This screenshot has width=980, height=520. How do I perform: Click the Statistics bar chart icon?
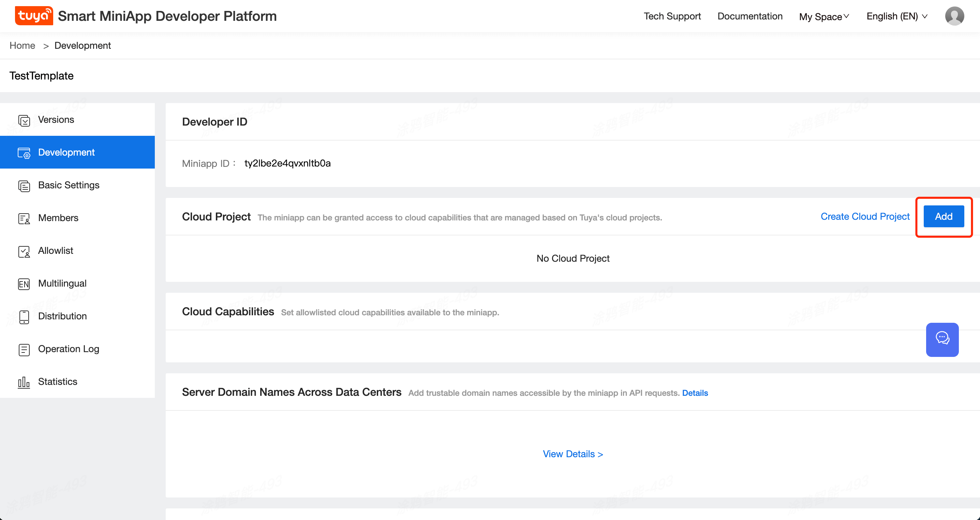pyautogui.click(x=24, y=382)
